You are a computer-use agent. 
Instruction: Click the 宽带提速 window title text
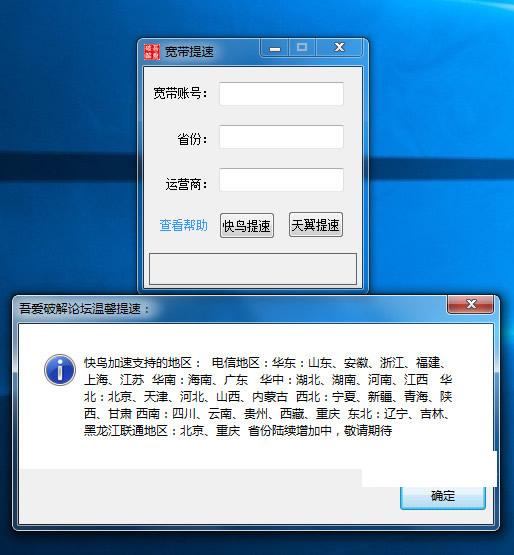[x=189, y=52]
